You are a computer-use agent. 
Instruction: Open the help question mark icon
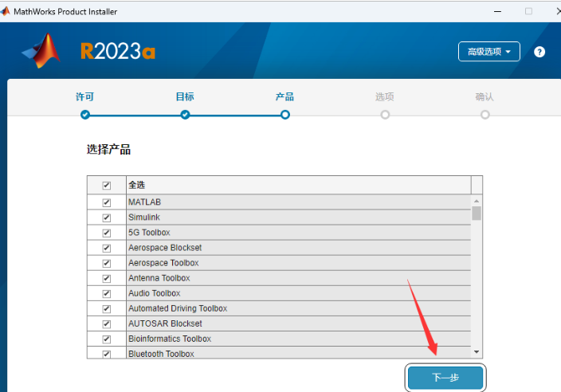[x=539, y=52]
